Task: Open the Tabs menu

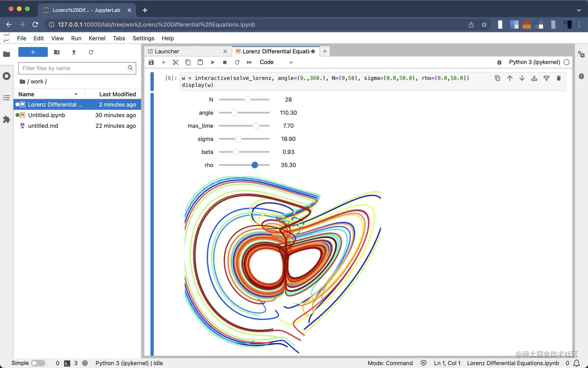Action: tap(119, 38)
